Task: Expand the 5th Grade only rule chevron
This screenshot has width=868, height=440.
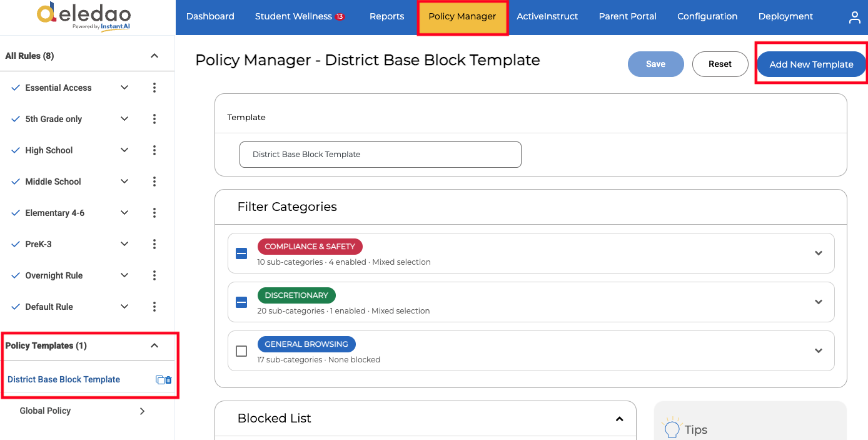Action: click(124, 119)
